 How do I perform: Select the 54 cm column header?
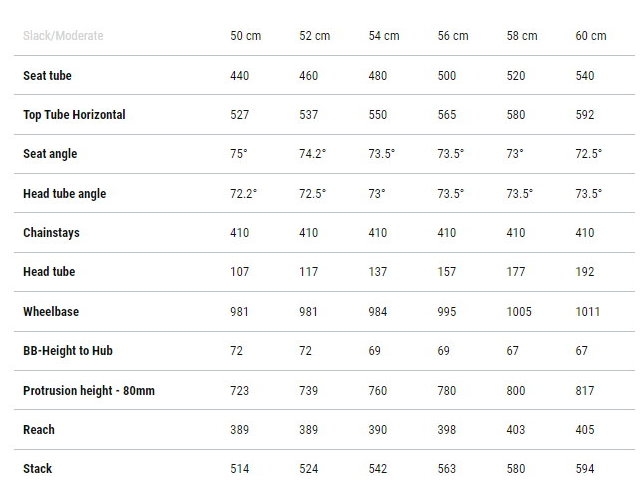(383, 36)
